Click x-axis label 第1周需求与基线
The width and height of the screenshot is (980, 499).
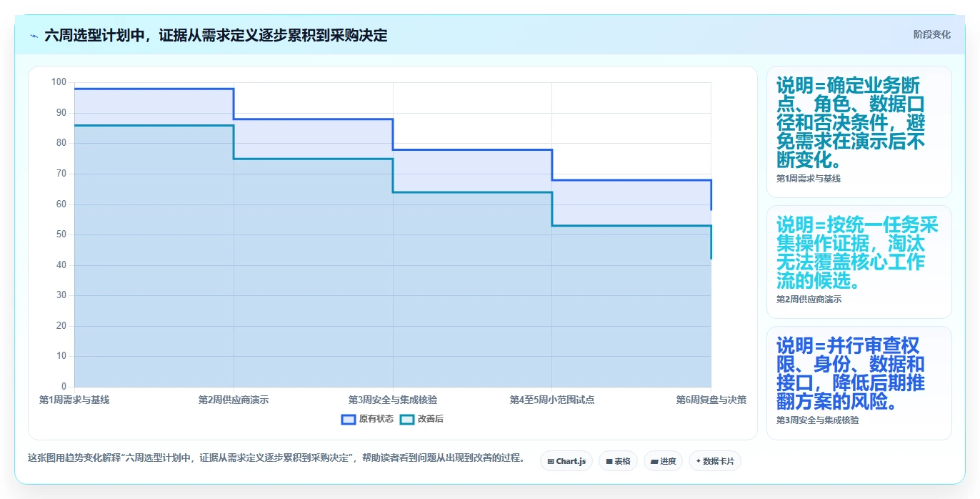pos(74,400)
